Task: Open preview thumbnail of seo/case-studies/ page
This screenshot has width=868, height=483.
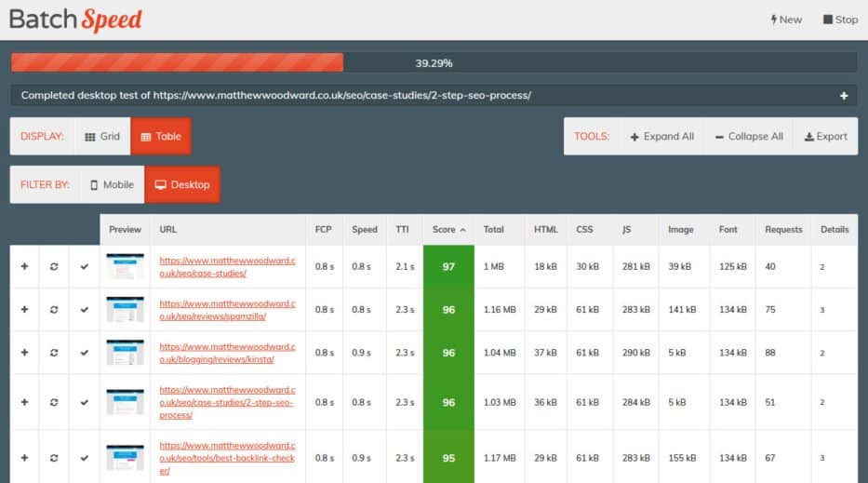Action: point(125,266)
